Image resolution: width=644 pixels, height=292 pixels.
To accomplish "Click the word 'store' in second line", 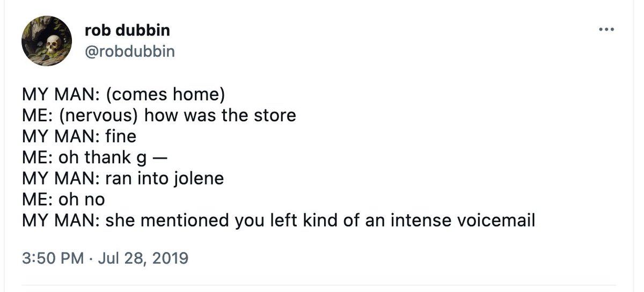I will pos(275,115).
